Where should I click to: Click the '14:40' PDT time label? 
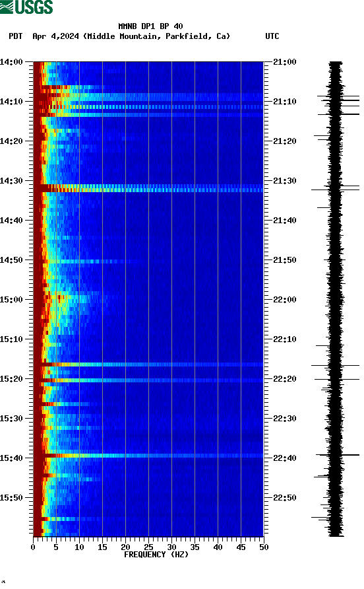tap(11, 221)
